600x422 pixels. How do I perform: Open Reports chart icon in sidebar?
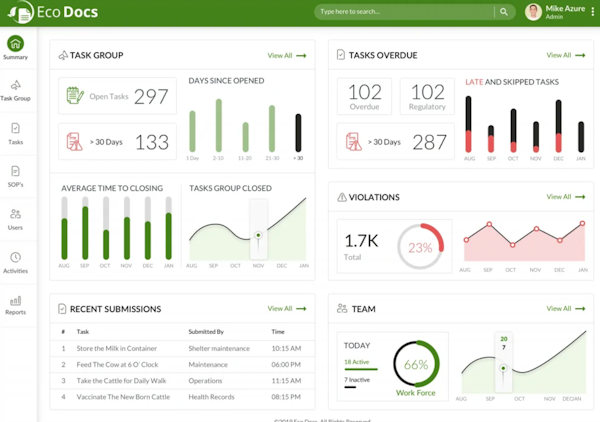pos(15,301)
